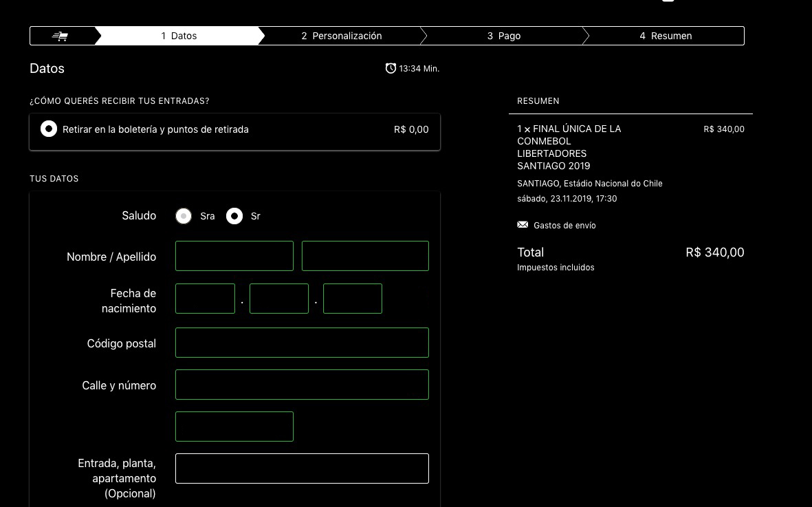Focus the Entrada, planta, apartamento field
Viewport: 812px width, 507px height.
pos(302,468)
